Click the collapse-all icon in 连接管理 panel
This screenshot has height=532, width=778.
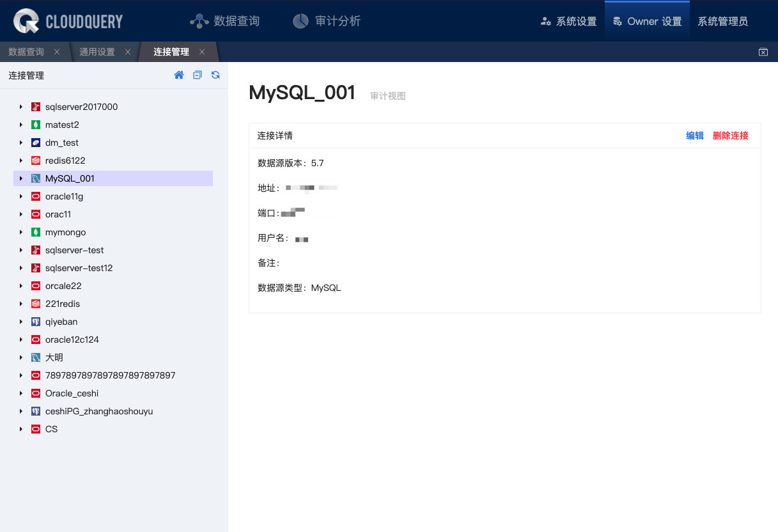[198, 75]
